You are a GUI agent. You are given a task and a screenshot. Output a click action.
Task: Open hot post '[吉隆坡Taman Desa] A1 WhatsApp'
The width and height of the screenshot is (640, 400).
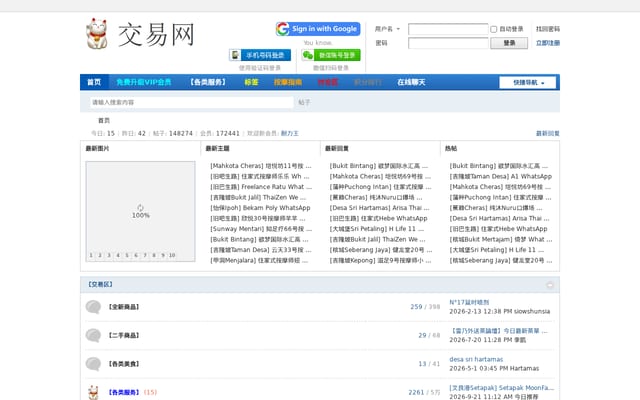coord(501,176)
